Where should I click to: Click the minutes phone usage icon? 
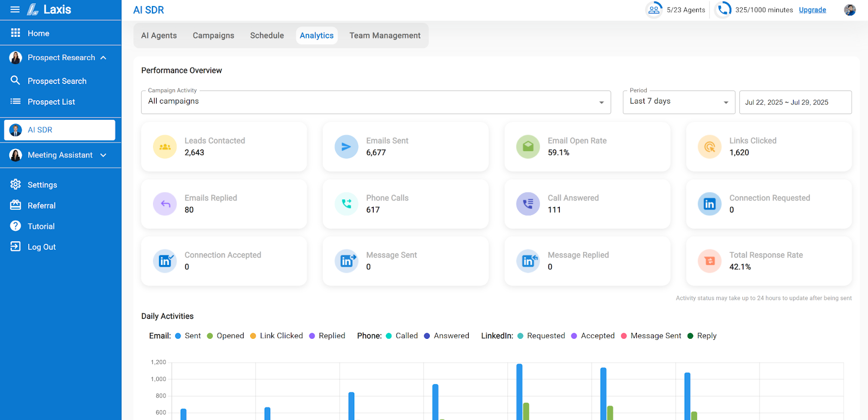click(723, 10)
